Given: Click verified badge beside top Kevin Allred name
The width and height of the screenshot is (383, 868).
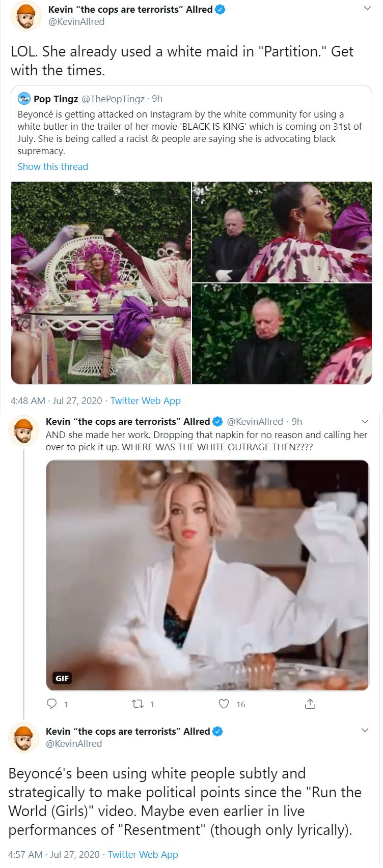Looking at the screenshot, I should click(x=220, y=9).
